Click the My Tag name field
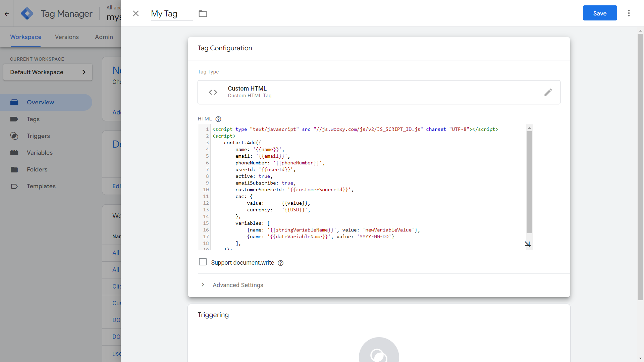The width and height of the screenshot is (644, 362). click(x=171, y=14)
